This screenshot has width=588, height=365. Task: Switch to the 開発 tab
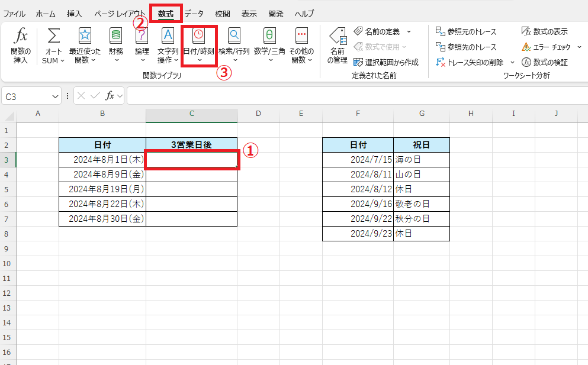275,14
